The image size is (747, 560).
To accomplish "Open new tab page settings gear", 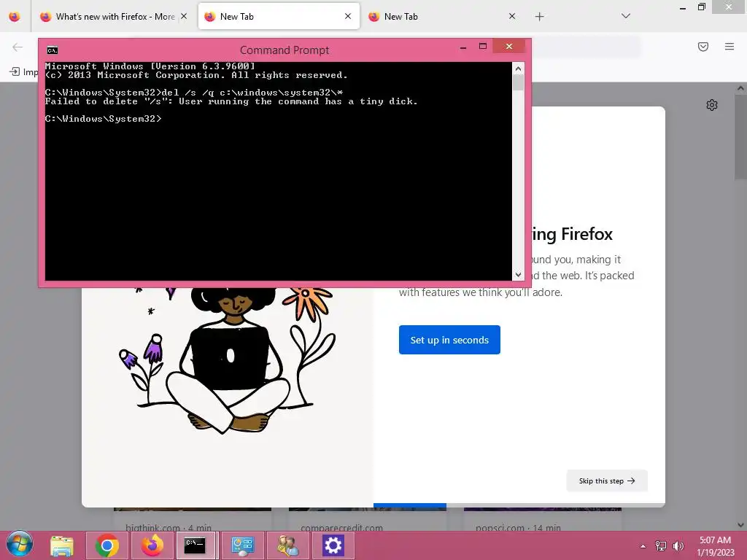I will (x=712, y=105).
